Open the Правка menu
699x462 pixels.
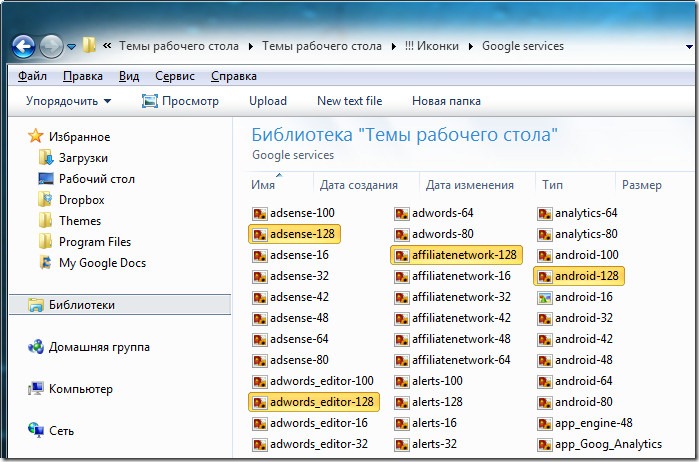click(83, 76)
